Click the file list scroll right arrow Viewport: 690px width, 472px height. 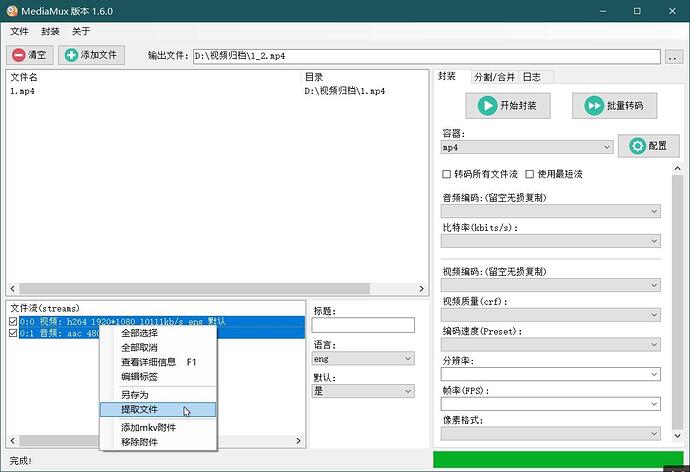click(x=421, y=289)
